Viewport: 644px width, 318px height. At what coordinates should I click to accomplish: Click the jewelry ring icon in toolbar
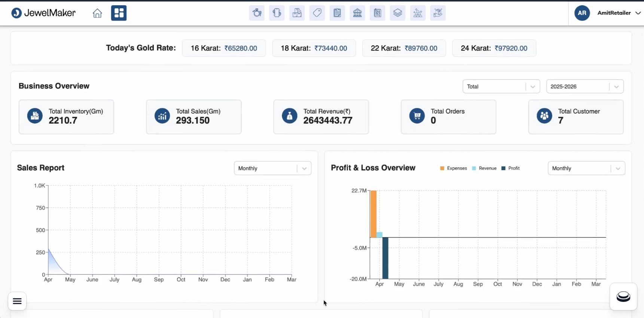pos(257,13)
